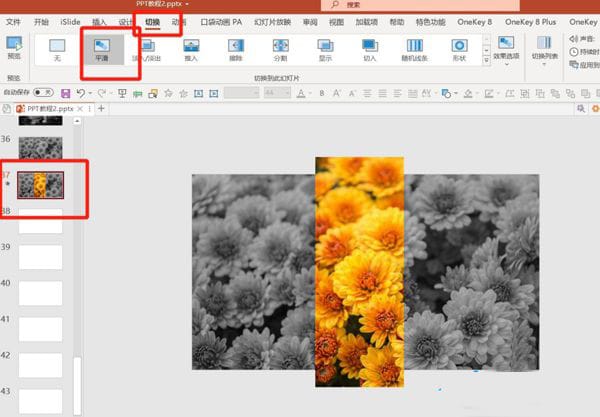The height and width of the screenshot is (417, 600).
Task: Open the font size combo box
Action: click(277, 93)
